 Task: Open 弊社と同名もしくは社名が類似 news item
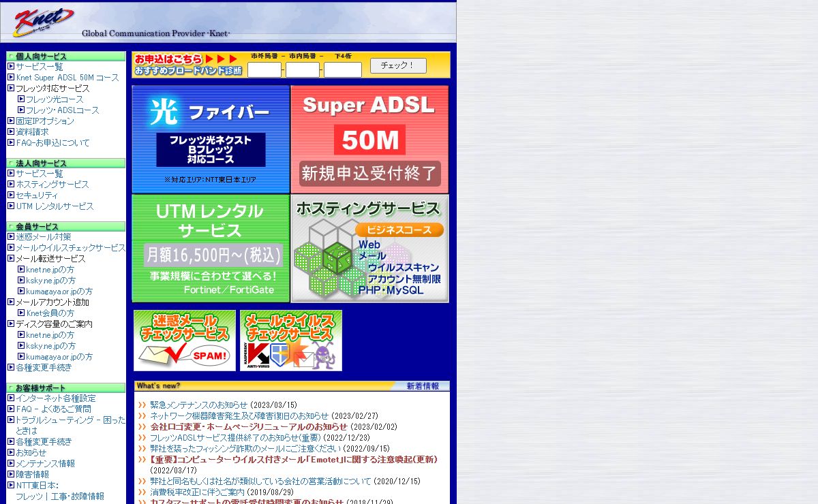[x=260, y=482]
